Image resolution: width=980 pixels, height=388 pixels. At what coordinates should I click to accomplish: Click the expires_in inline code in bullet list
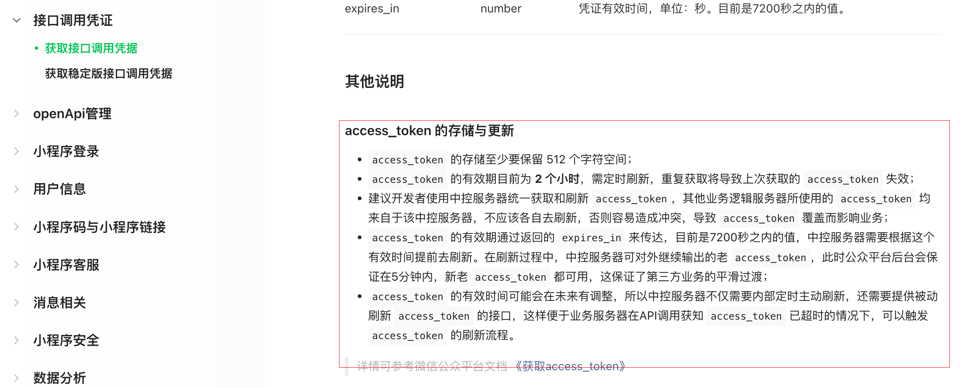coord(591,238)
